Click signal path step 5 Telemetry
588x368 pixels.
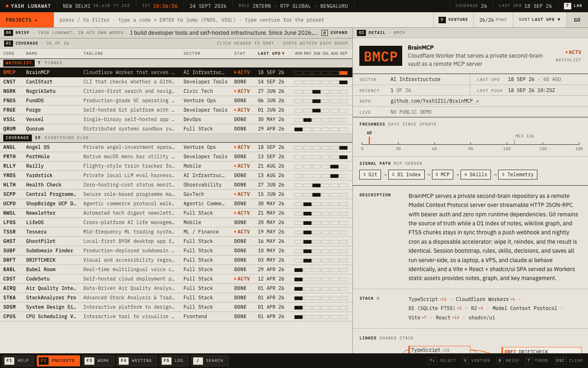(x=518, y=175)
